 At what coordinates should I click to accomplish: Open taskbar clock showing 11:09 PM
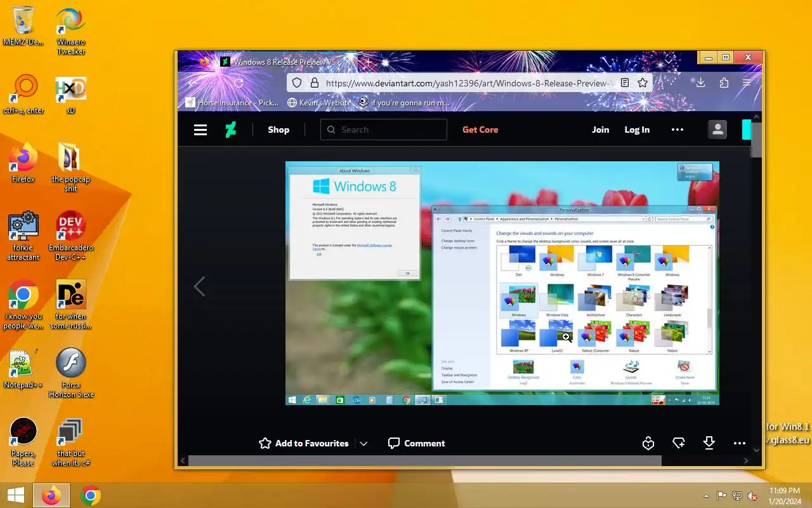pyautogui.click(x=785, y=496)
